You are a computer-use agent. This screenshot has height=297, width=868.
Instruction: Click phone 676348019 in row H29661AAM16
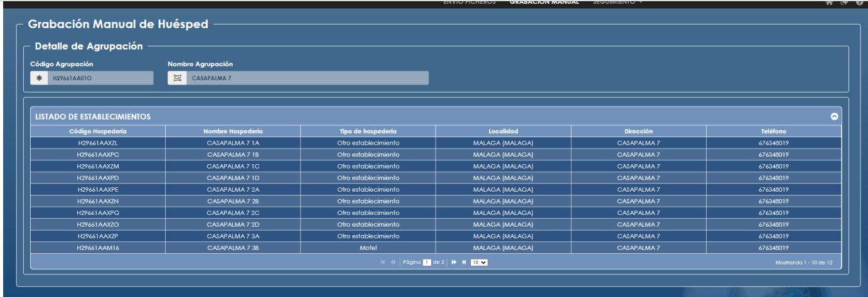[x=773, y=247]
